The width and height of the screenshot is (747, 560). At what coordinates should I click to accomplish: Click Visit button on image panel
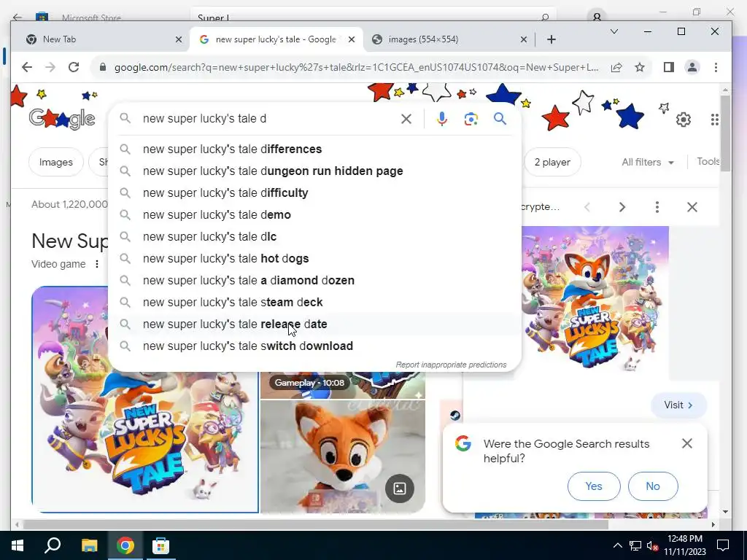click(678, 405)
